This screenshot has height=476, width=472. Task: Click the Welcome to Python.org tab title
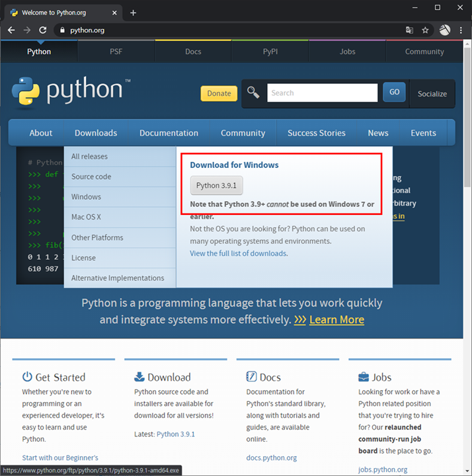click(54, 13)
